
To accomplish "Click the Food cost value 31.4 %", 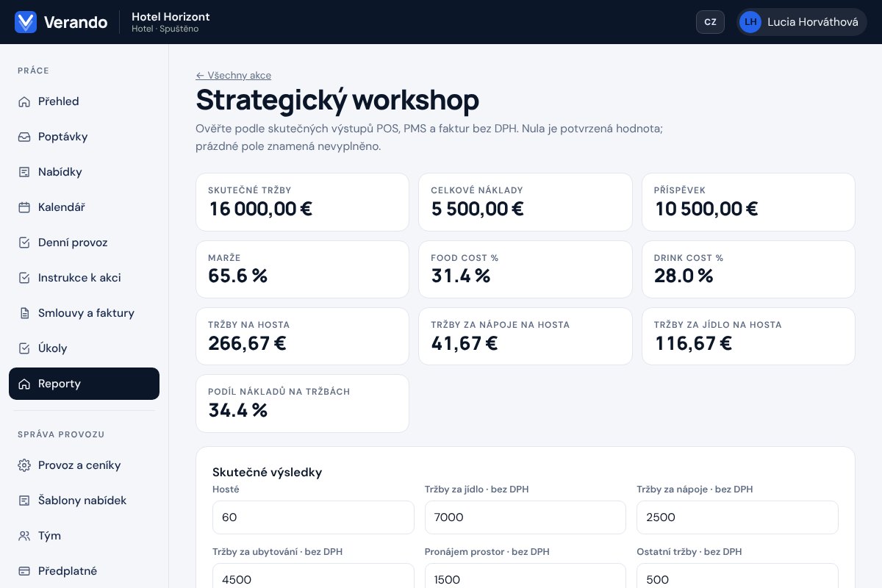I will (461, 276).
